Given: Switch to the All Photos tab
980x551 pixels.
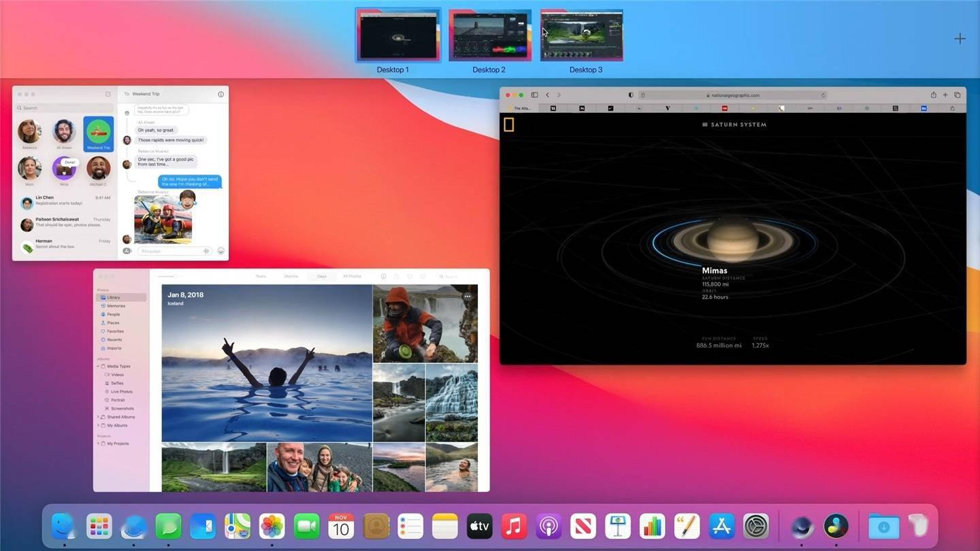Looking at the screenshot, I should (x=351, y=276).
